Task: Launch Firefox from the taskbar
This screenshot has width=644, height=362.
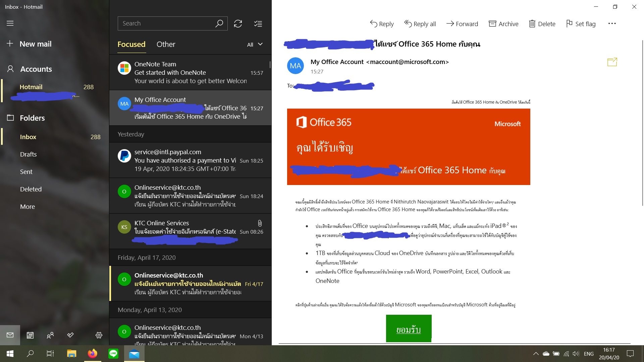Action: point(93,354)
